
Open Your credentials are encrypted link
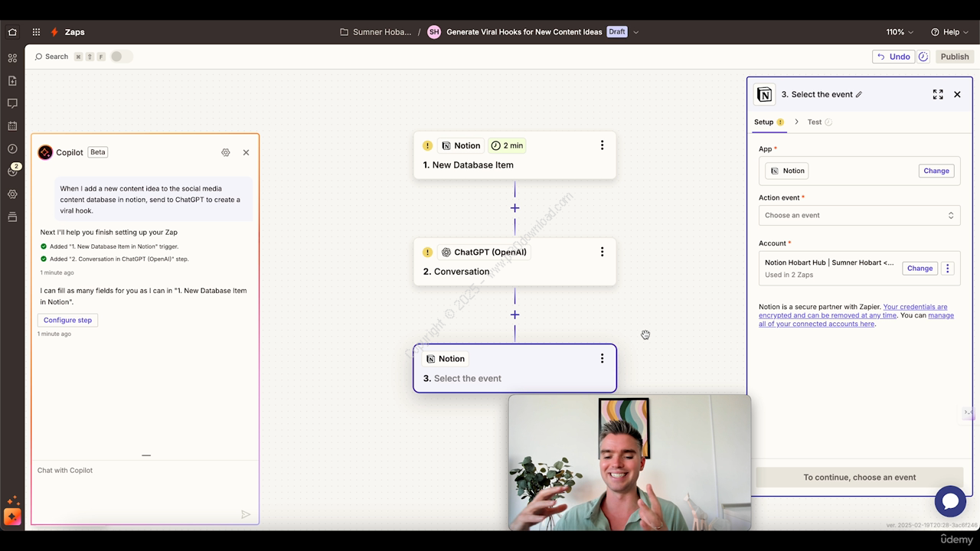tap(853, 311)
